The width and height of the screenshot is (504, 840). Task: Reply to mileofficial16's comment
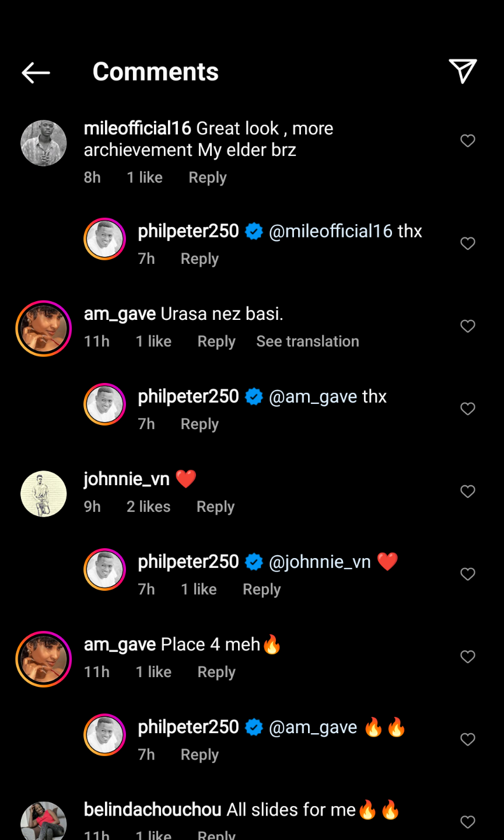point(207,177)
